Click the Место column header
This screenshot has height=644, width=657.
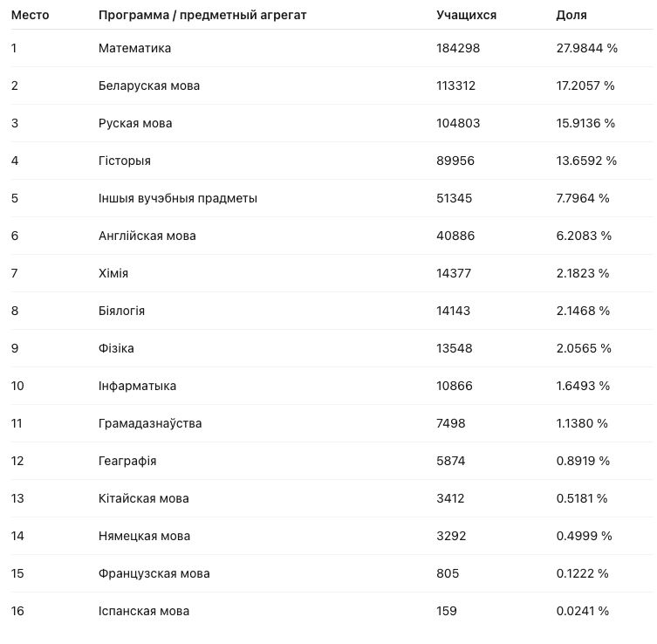pos(30,15)
